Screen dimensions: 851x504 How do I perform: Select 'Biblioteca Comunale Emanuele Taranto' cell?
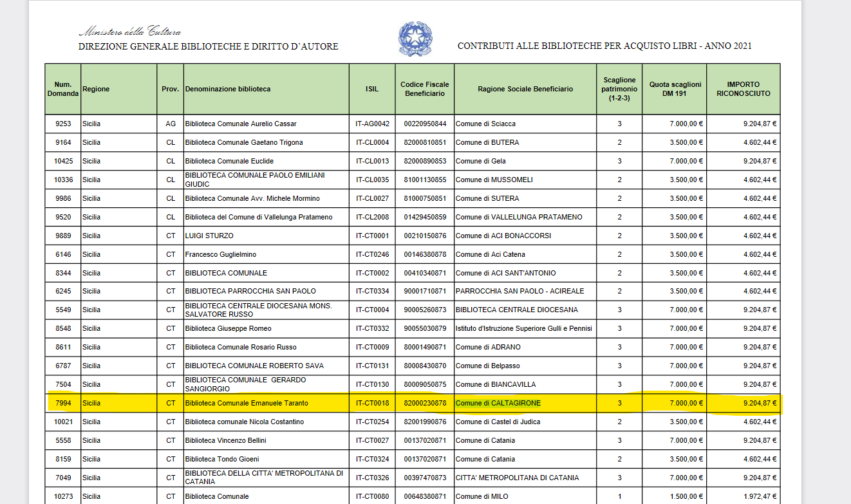[247, 404]
